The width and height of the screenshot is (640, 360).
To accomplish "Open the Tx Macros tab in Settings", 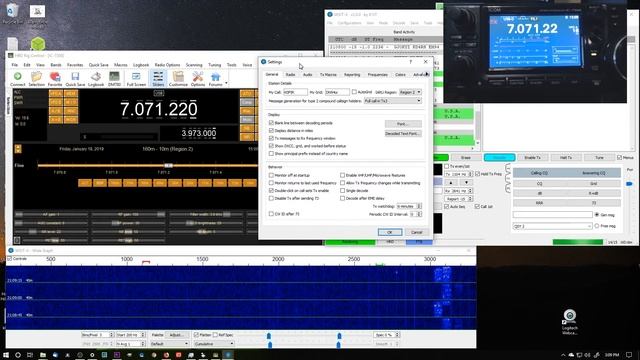I will [x=328, y=75].
